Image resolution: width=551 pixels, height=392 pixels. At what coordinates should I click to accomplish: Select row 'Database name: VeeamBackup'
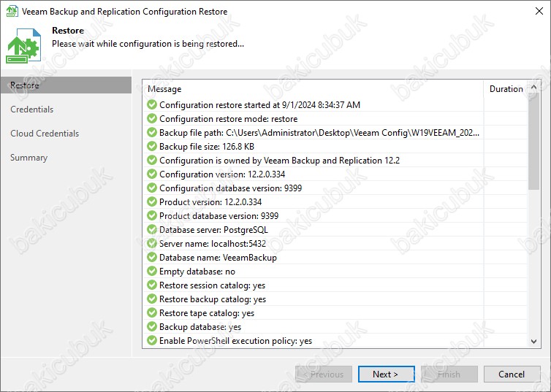coord(335,257)
